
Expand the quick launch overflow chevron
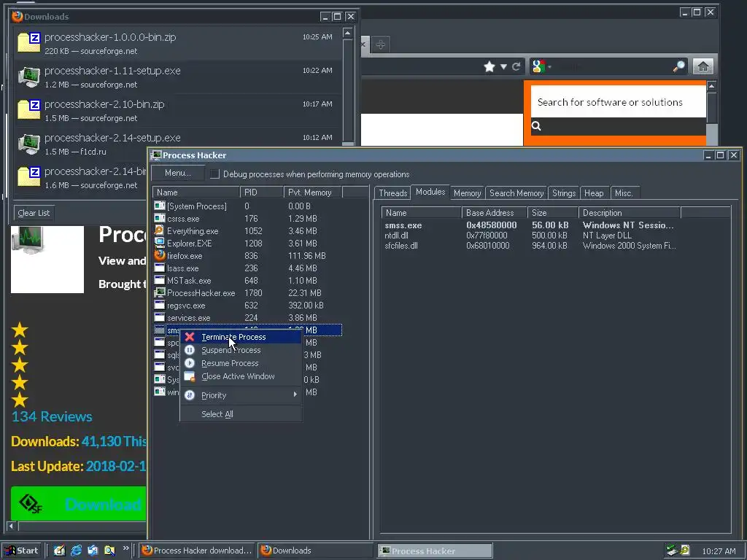point(126,548)
